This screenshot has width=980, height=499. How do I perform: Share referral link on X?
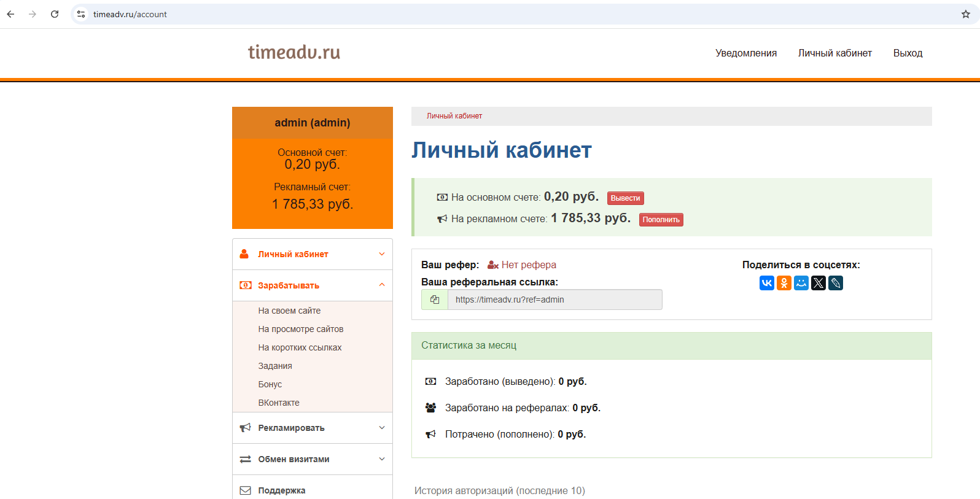point(818,283)
